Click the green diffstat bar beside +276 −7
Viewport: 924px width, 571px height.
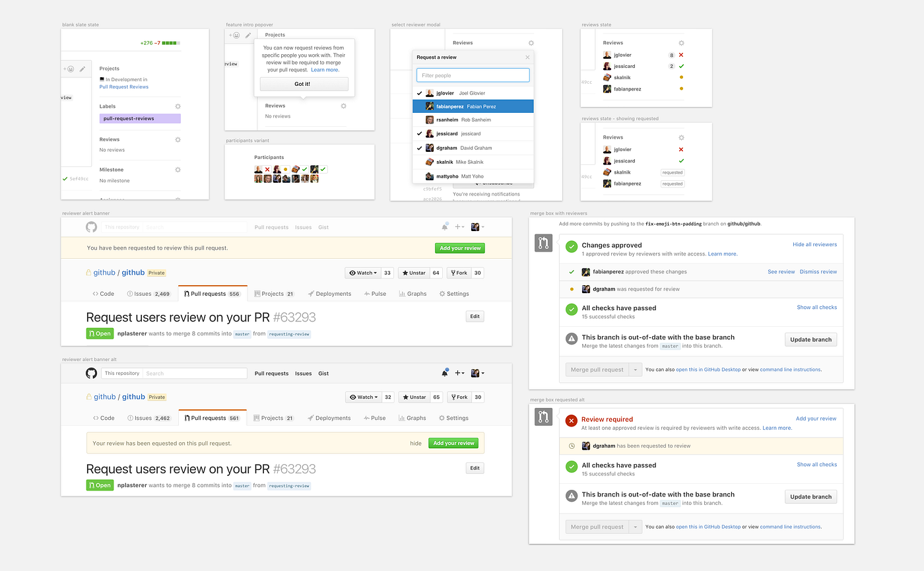click(171, 43)
